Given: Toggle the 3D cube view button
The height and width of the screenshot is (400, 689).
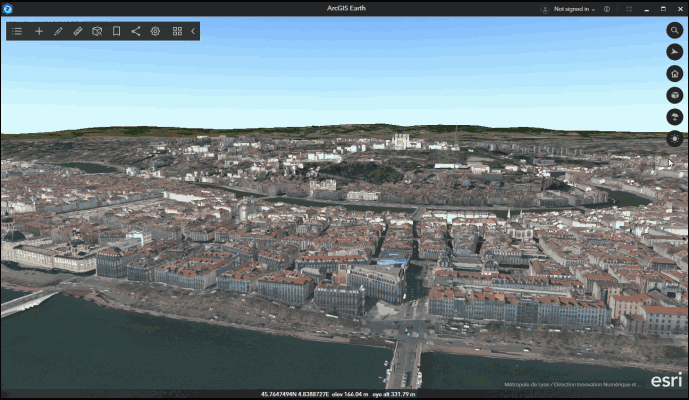Looking at the screenshot, I should [674, 95].
